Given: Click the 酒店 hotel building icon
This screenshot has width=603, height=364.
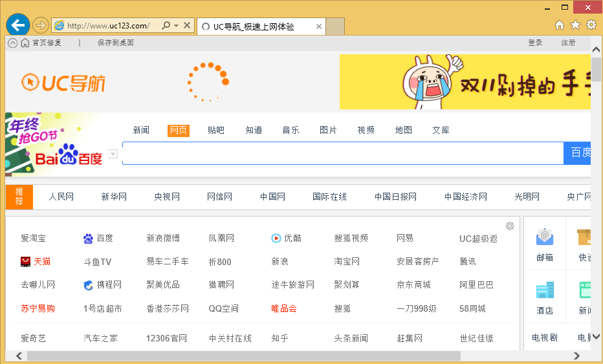Looking at the screenshot, I should click(545, 291).
